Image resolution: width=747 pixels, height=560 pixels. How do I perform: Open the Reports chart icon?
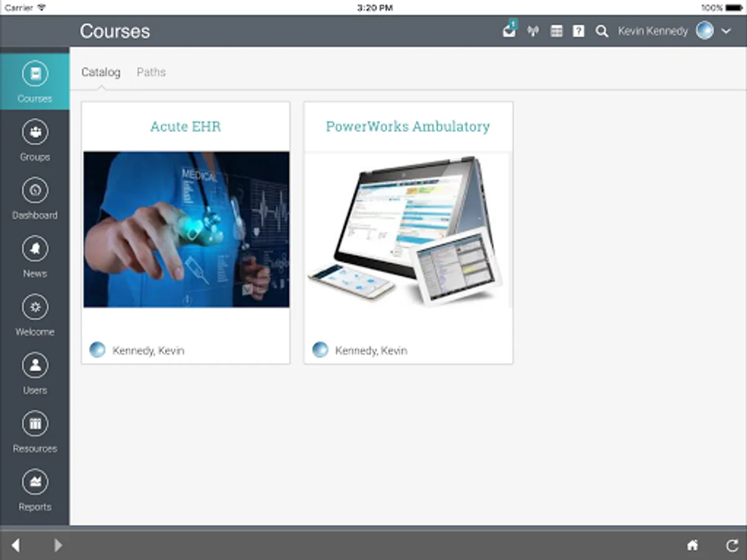[x=35, y=482]
